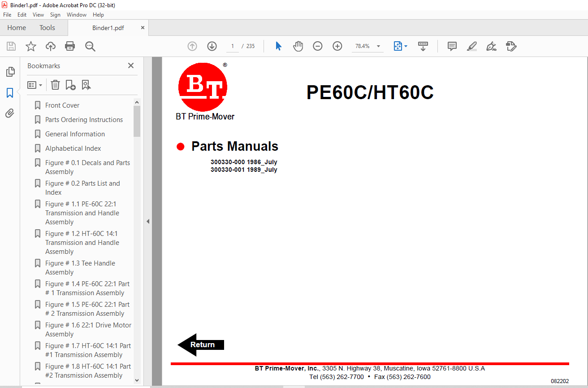Add a new bookmark icon
Screen dimensions: 588x388
pos(70,85)
